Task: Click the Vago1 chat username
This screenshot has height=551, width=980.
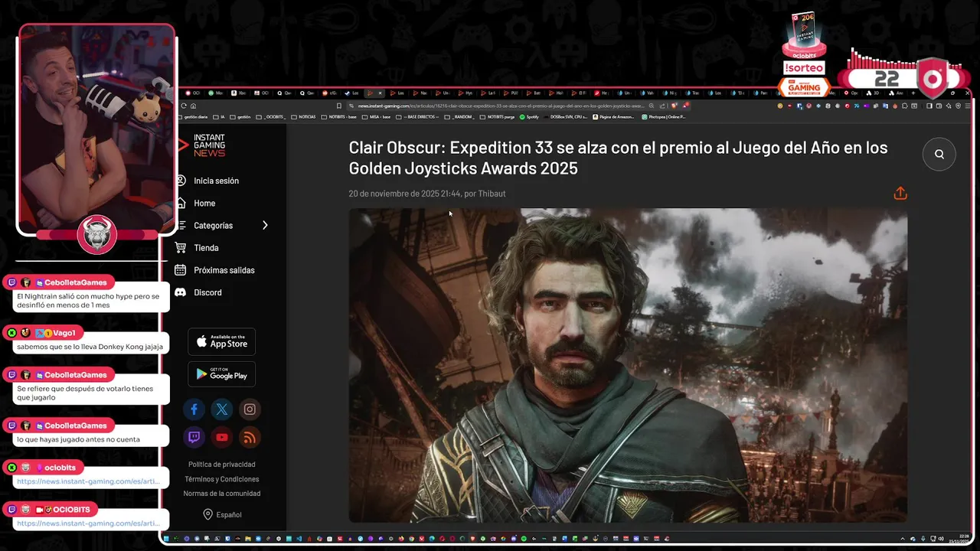Action: [x=64, y=333]
